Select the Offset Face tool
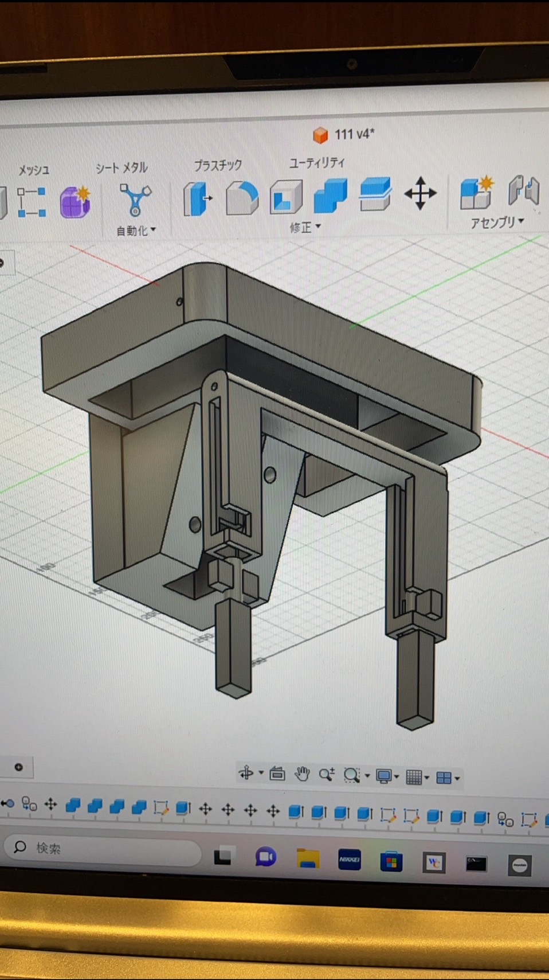This screenshot has width=549, height=980. tap(375, 194)
